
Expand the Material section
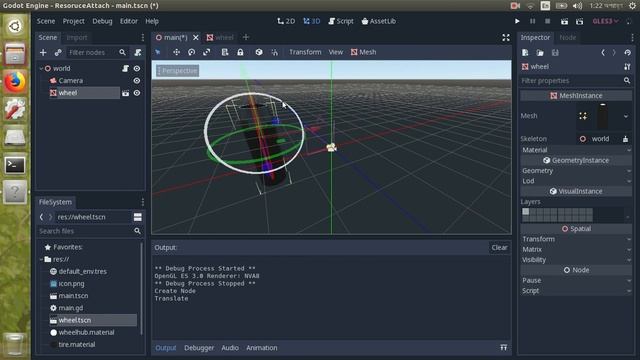coord(576,150)
